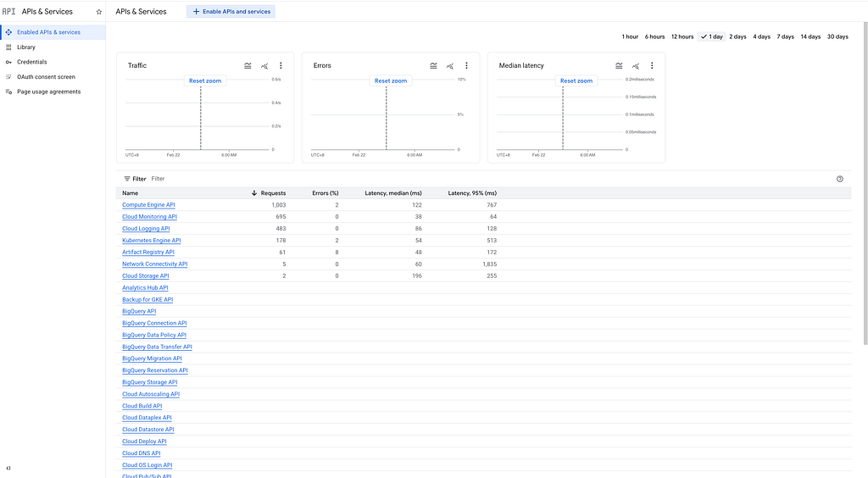The image size is (868, 478).
Task: Select 1 hour time range
Action: 630,36
